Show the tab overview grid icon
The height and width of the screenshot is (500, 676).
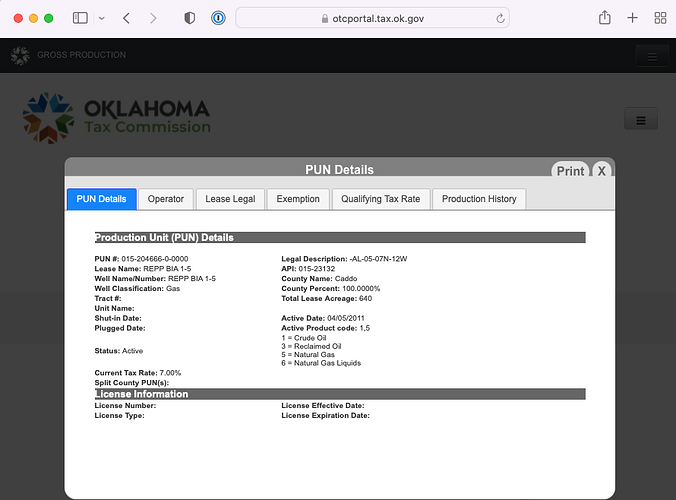pyautogui.click(x=660, y=18)
